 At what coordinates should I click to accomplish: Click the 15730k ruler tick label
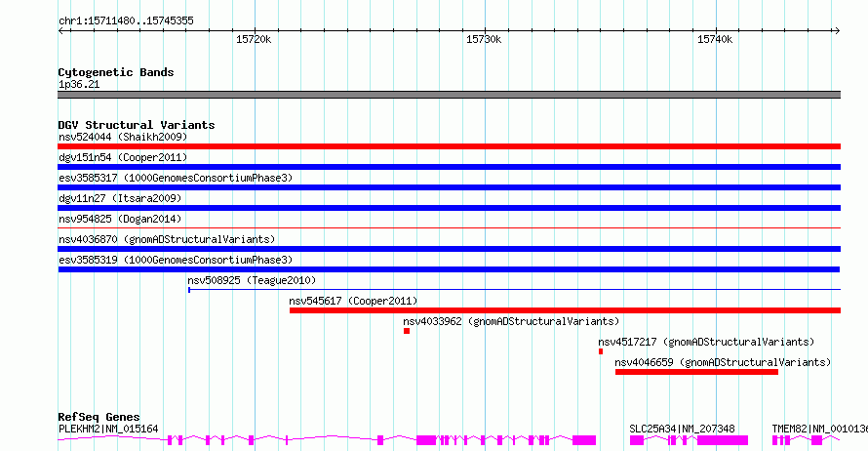pos(484,39)
